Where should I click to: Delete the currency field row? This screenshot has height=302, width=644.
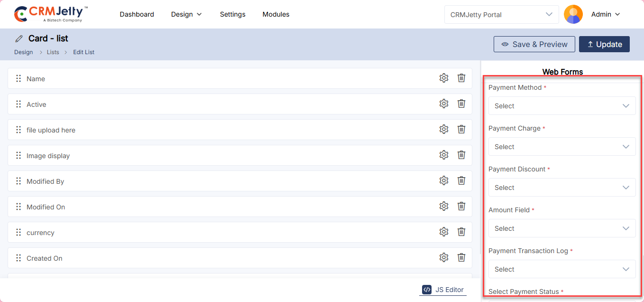[x=461, y=232]
